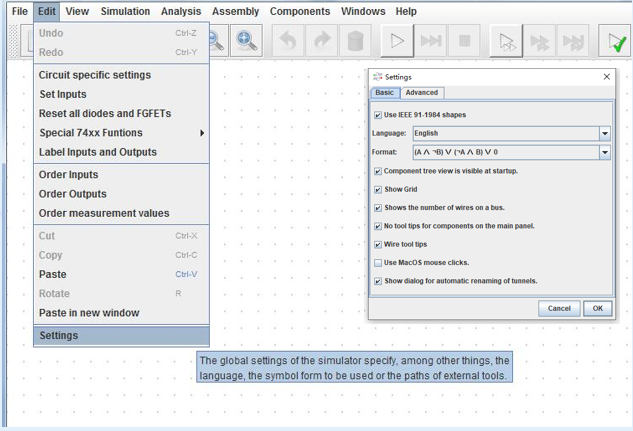Toggle the Wire tool tips checkbox

click(378, 245)
